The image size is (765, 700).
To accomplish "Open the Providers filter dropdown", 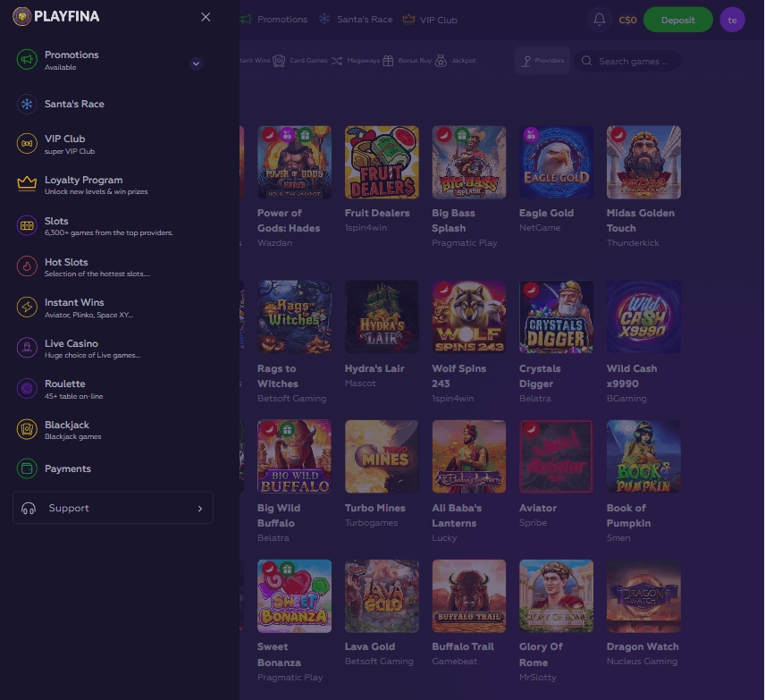I will 542,61.
